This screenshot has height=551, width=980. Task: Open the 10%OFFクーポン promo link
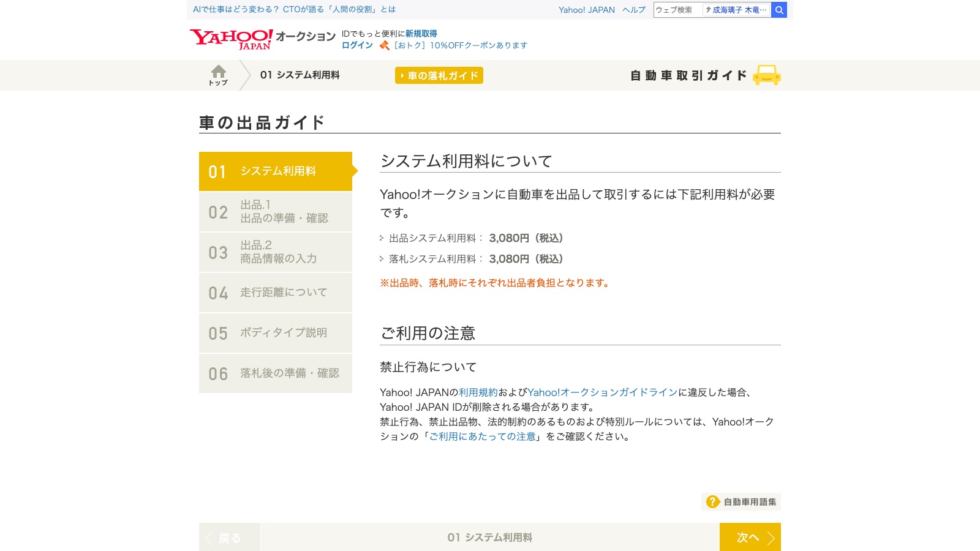pos(461,45)
